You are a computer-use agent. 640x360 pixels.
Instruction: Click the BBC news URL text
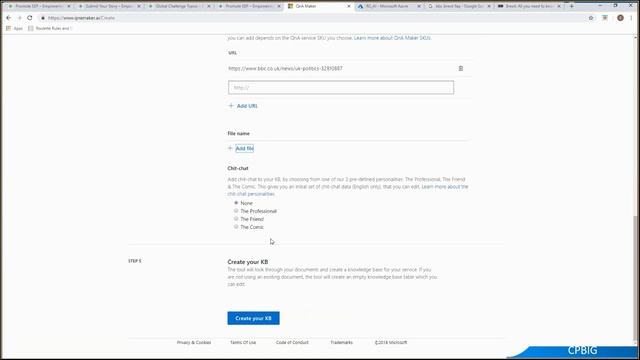(285, 69)
